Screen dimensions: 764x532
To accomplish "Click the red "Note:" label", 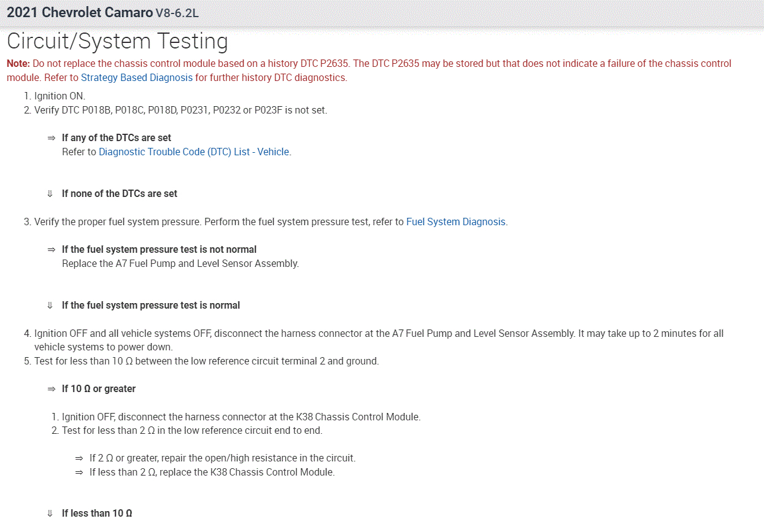I will tap(18, 64).
